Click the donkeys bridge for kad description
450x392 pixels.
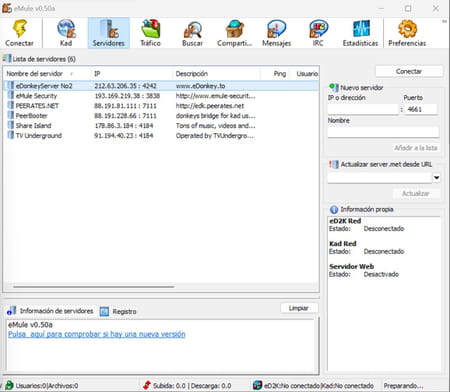[x=216, y=116]
